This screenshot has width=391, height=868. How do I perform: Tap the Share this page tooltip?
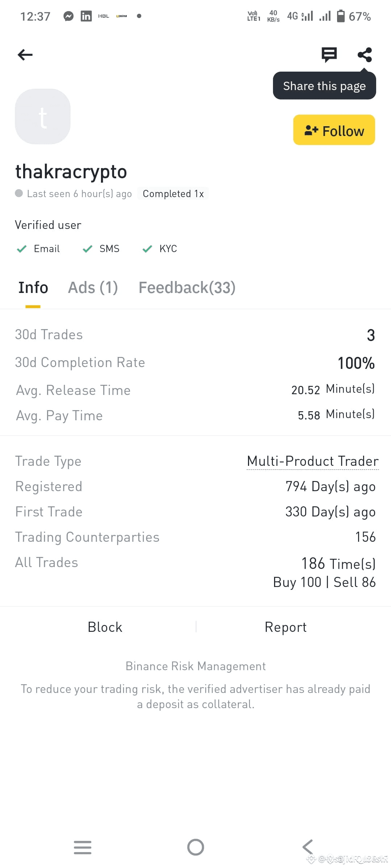click(x=324, y=86)
